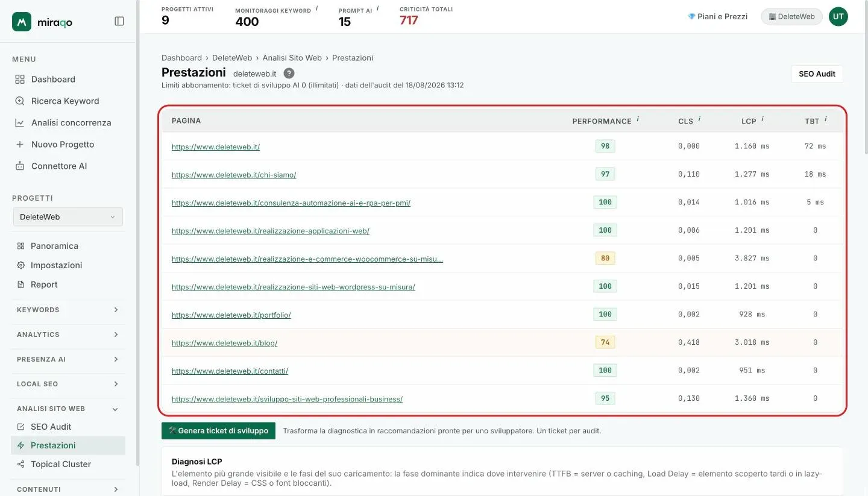Click the main page vertical scrollbar
Screen dimensions: 868x496
click(866, 77)
